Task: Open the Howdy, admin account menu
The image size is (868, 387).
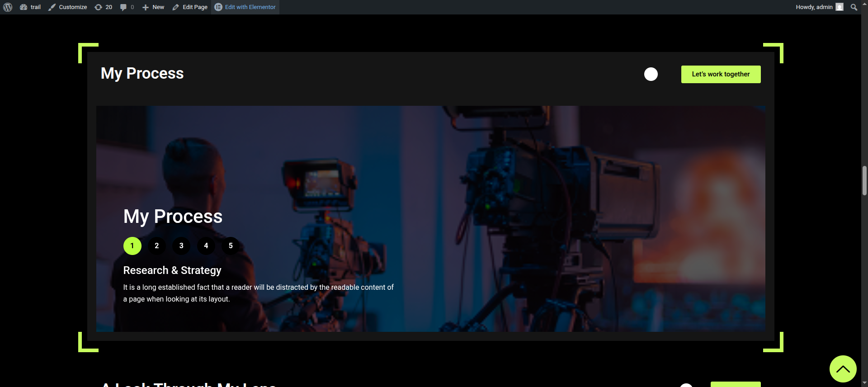Action: tap(814, 7)
